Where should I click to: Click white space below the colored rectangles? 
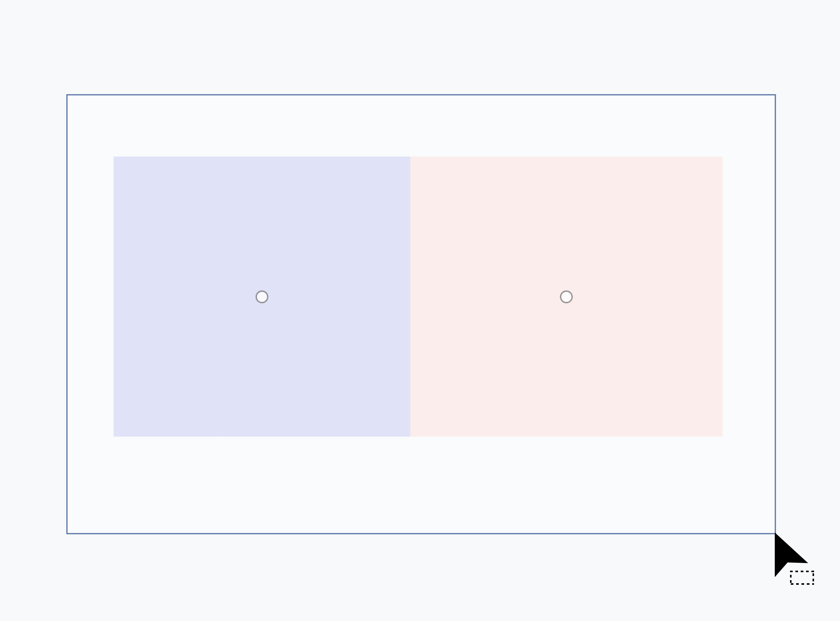tap(421, 484)
